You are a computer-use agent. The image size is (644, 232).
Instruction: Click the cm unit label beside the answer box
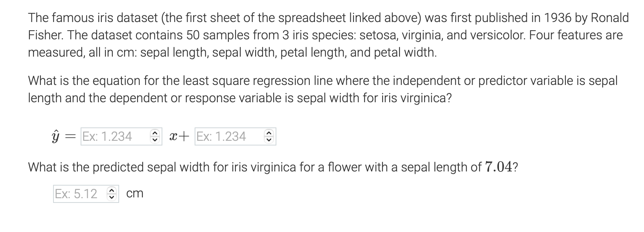pyautogui.click(x=135, y=193)
